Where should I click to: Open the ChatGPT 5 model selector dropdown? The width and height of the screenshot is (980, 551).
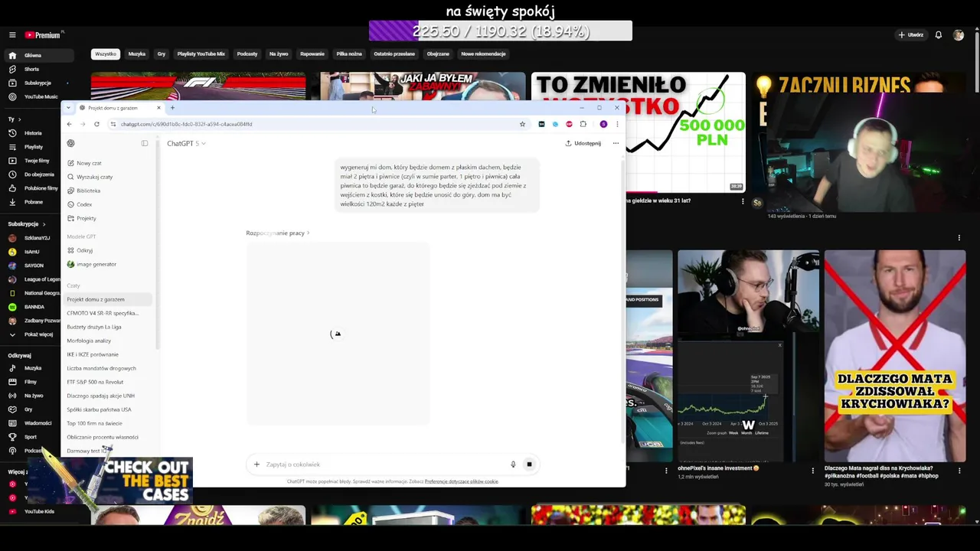(186, 143)
